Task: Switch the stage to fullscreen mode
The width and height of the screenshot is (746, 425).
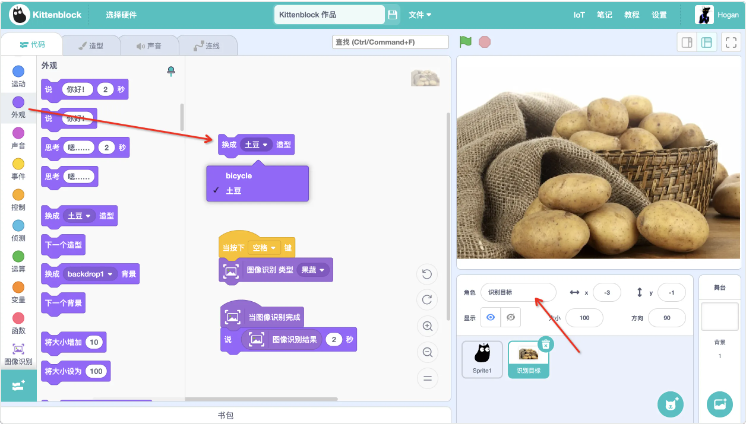Action: tap(730, 42)
